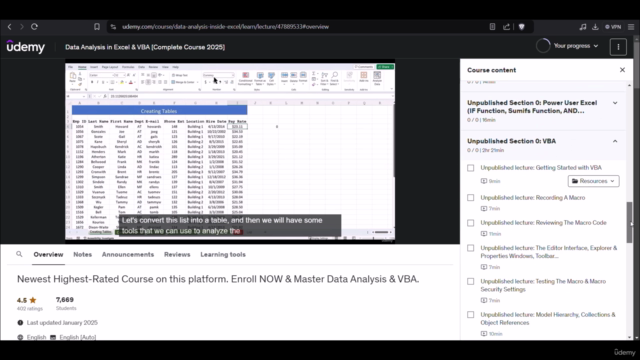Open lecture Testing The Macro & Macro Security

[x=543, y=285]
